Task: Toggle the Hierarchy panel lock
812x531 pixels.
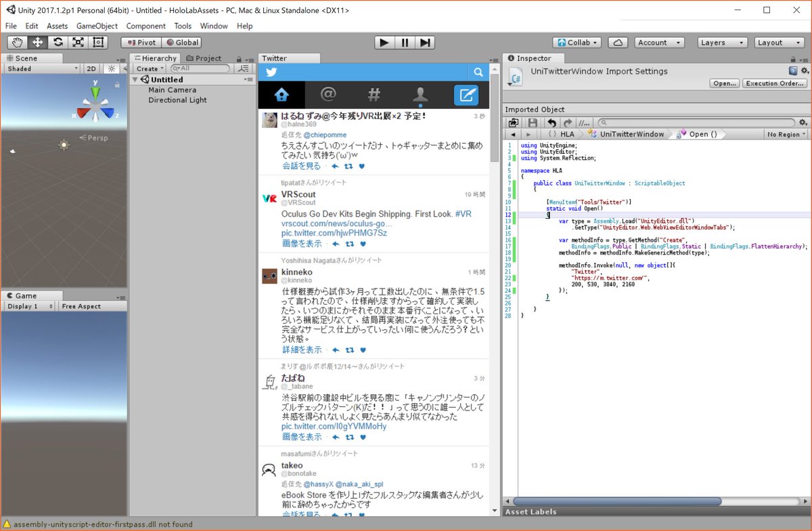Action: pyautogui.click(x=240, y=58)
